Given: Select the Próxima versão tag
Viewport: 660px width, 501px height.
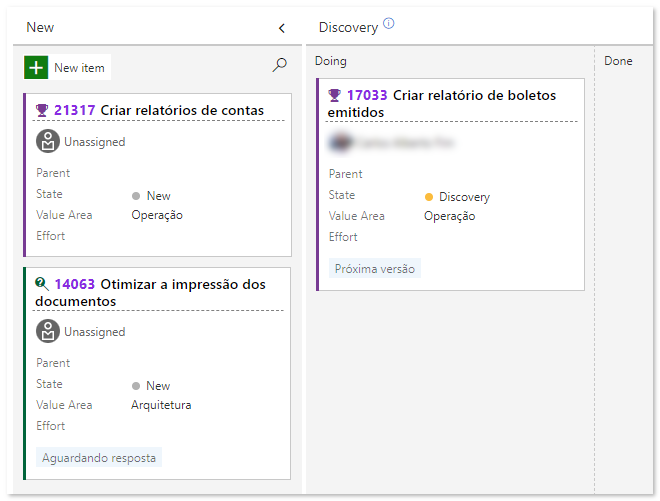Looking at the screenshot, I should tap(375, 269).
